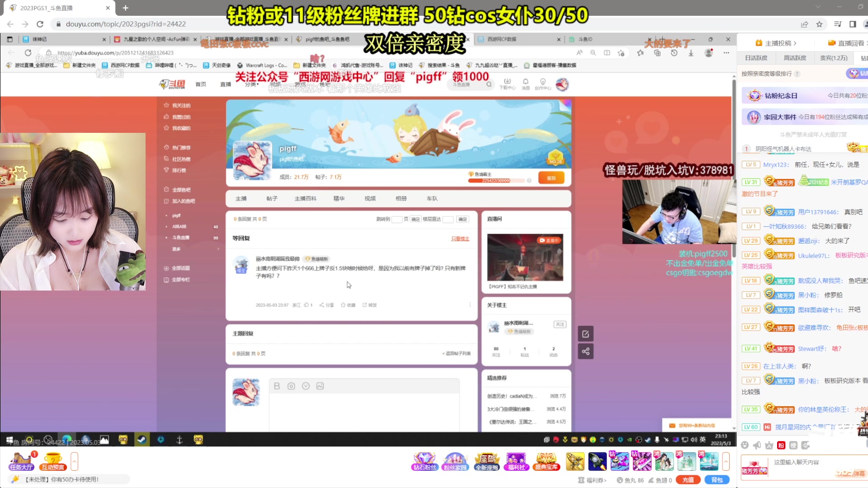Select 排行榜 in the fish bar sidebar

click(179, 170)
